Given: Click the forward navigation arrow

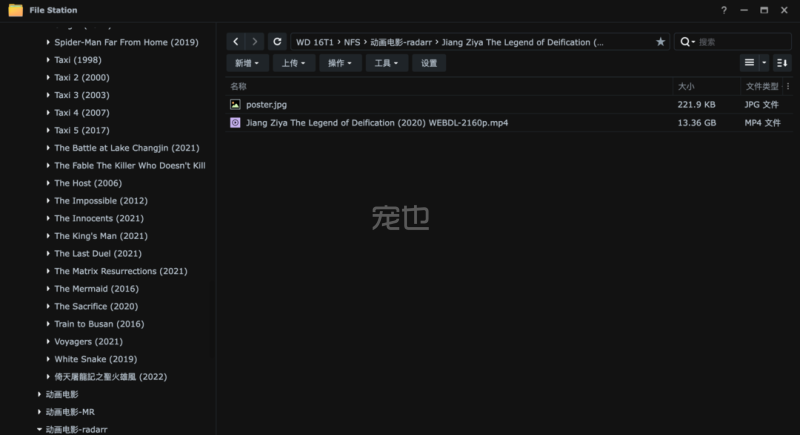Looking at the screenshot, I should coord(255,42).
